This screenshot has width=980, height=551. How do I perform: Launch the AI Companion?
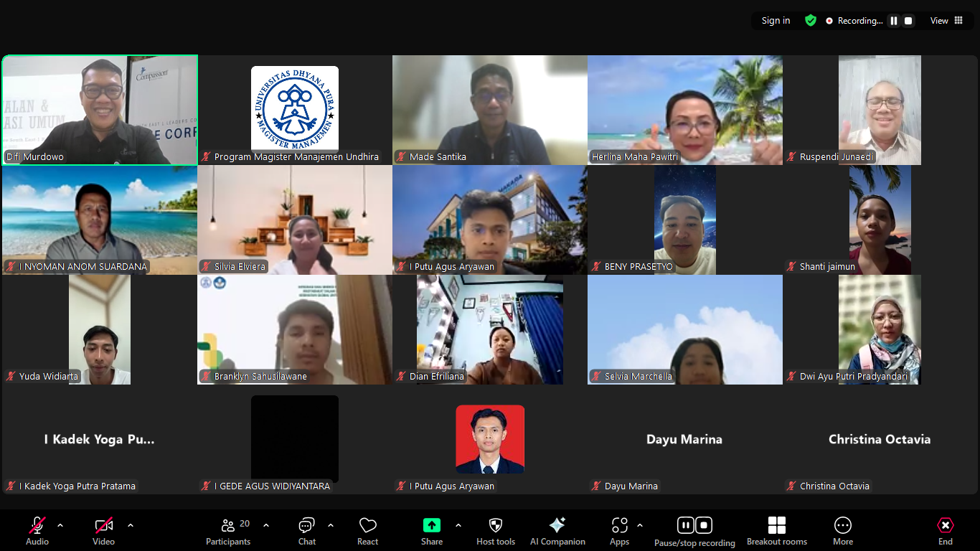557,525
